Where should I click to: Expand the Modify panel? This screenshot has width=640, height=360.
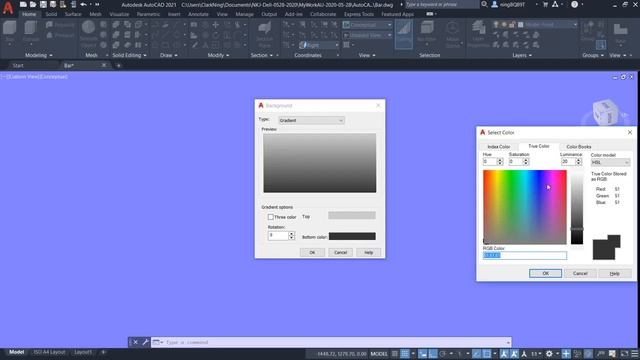[x=218, y=55]
